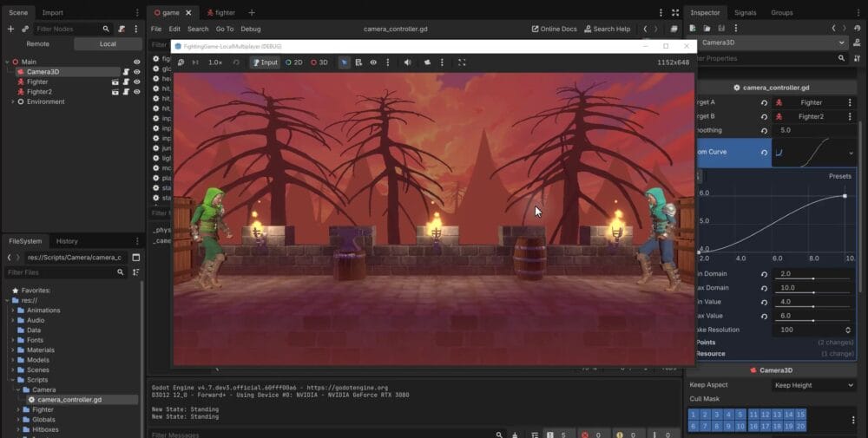Viewport: 868px width, 438px height.
Task: Click the Inspector save resource icon
Action: (721, 29)
